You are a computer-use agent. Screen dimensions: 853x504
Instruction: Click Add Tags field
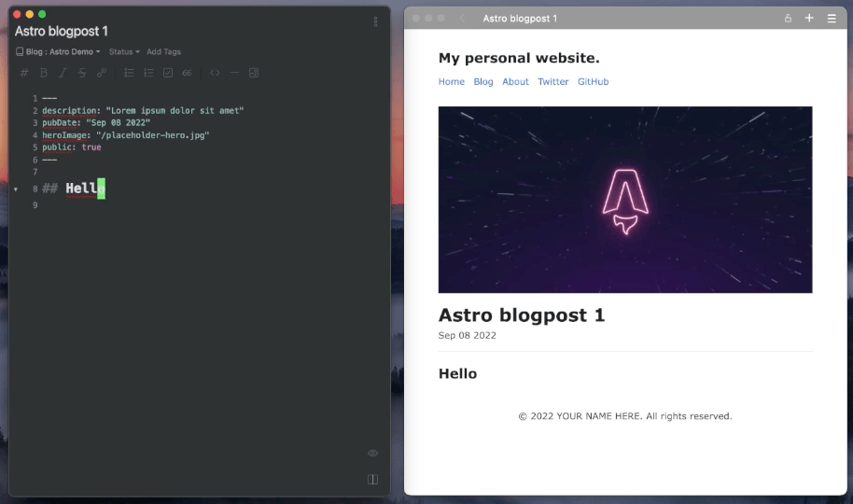click(x=163, y=51)
